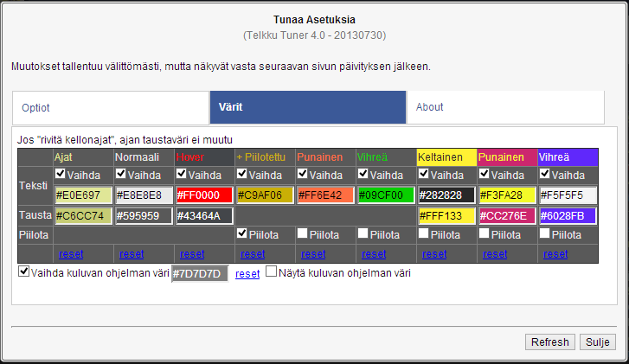The image size is (629, 364).
Task: Click the green #09CF00 text color field
Action: point(385,195)
